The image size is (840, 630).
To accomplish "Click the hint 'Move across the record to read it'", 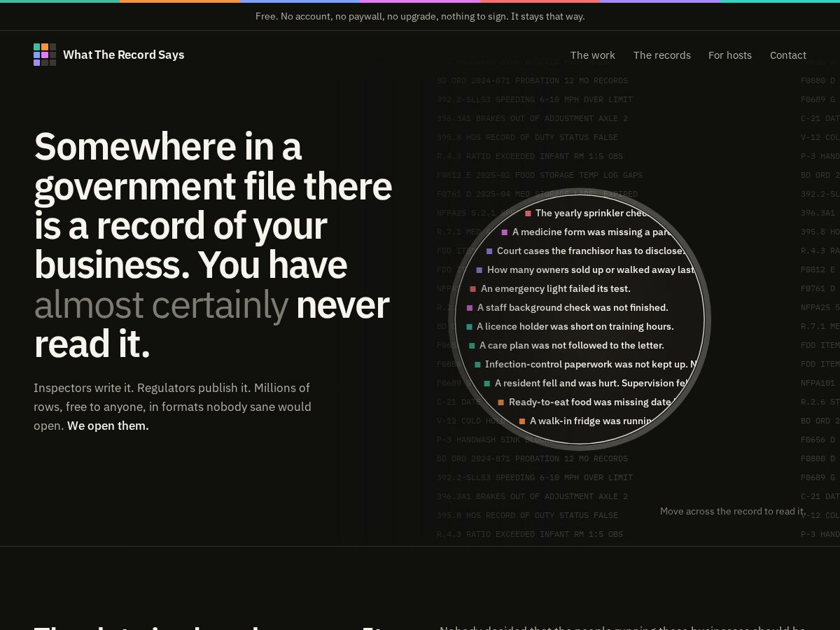I will click(732, 511).
